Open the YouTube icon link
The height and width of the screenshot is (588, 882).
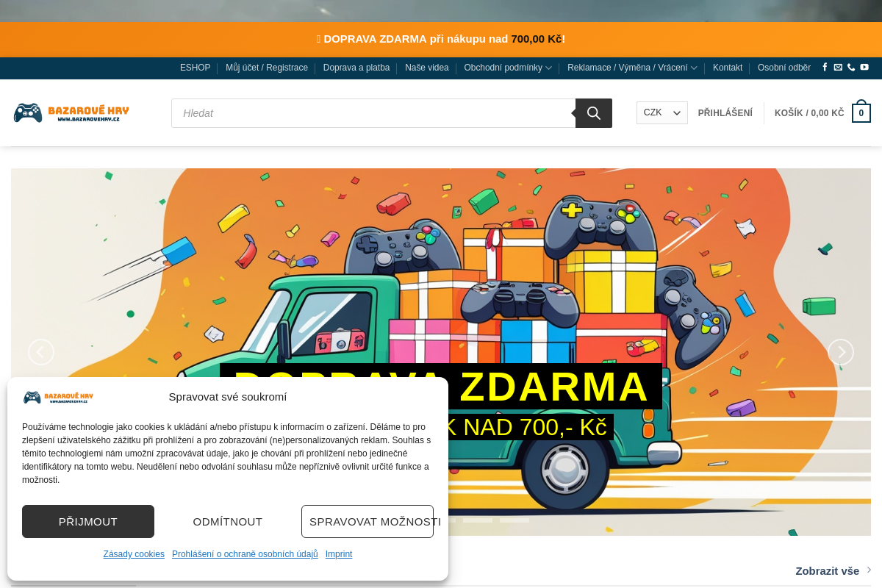[864, 68]
